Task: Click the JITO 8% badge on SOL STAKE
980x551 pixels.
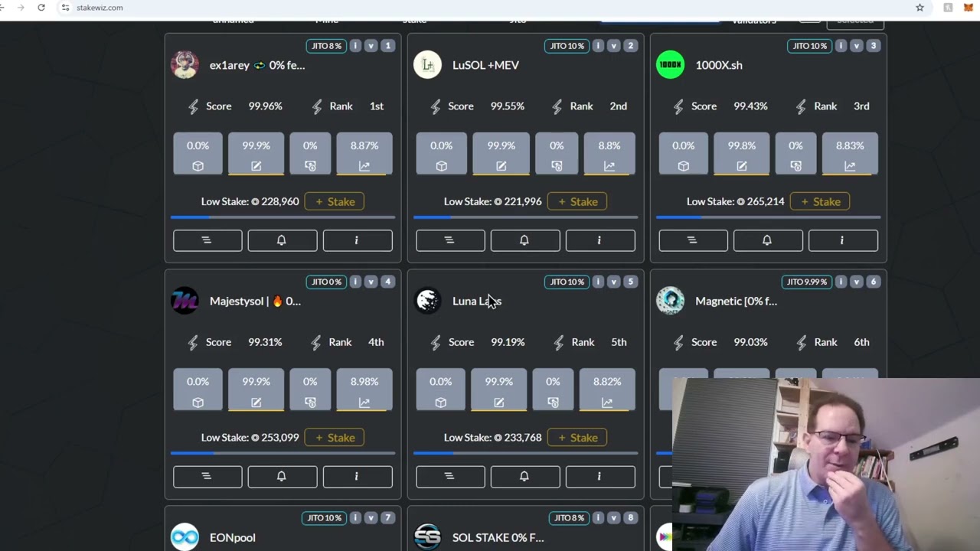Action: (568, 518)
